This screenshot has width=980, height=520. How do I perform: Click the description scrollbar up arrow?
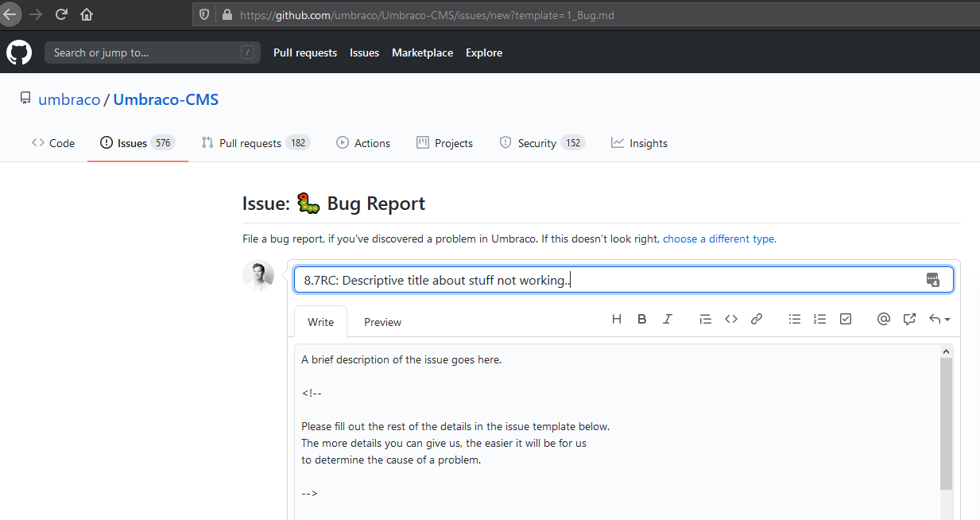pos(946,351)
